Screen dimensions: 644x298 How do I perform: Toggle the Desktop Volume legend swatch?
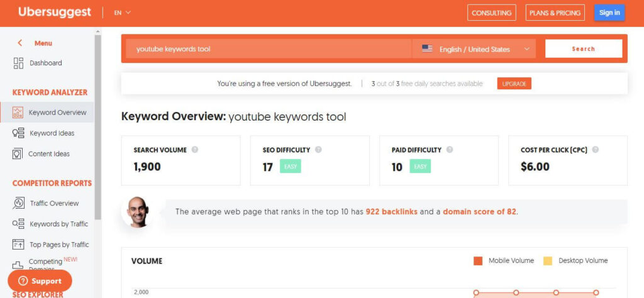click(548, 261)
